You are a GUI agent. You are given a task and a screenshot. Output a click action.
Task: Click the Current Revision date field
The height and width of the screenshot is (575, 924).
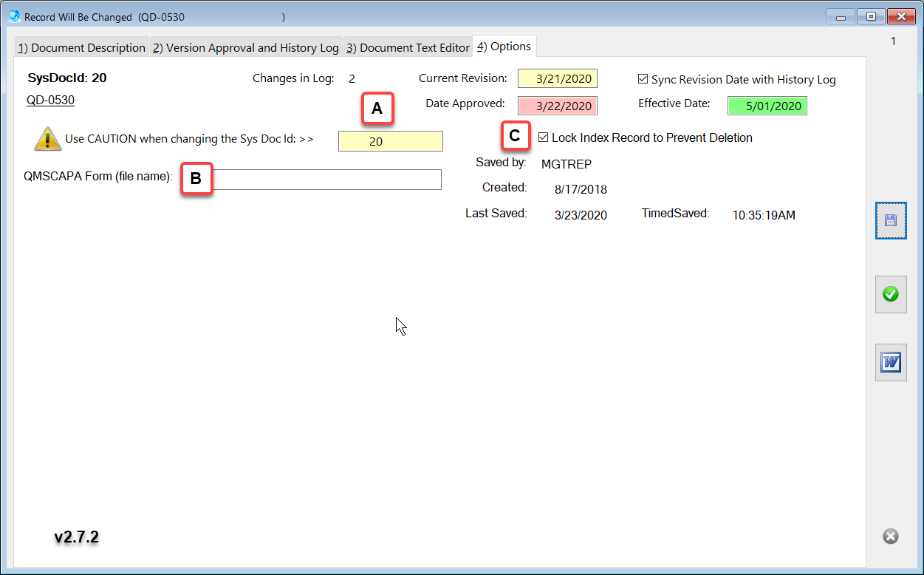[x=557, y=79]
